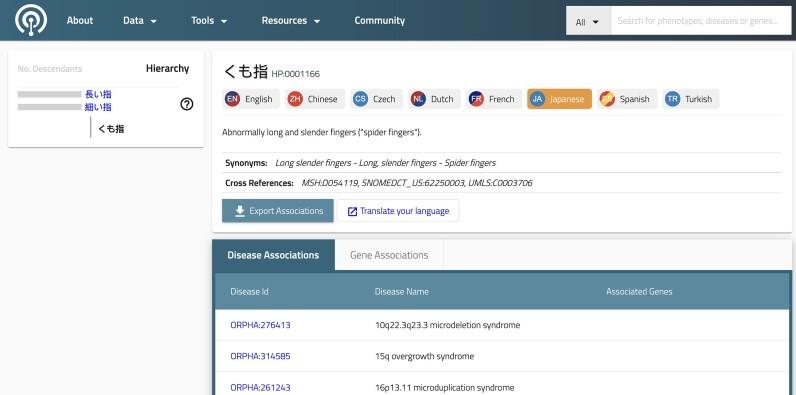
Task: Click the external link icon beside Translate
Action: pyautogui.click(x=352, y=211)
